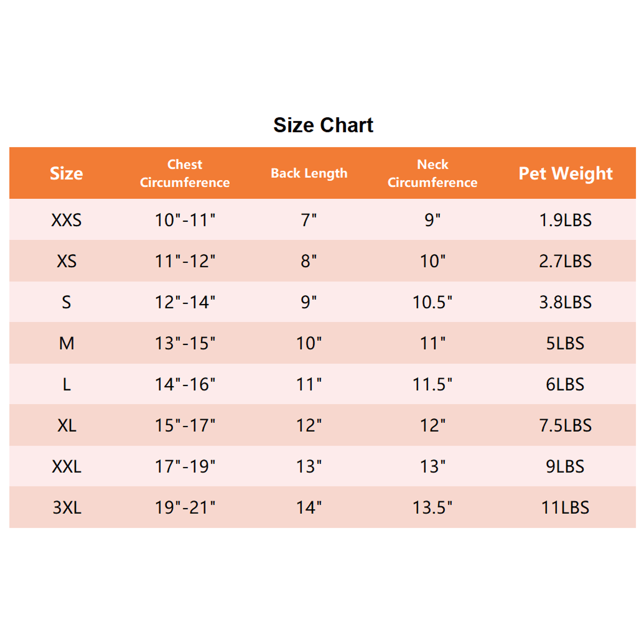This screenshot has height=644, width=644.
Task: Click the XS size label
Action: (67, 261)
